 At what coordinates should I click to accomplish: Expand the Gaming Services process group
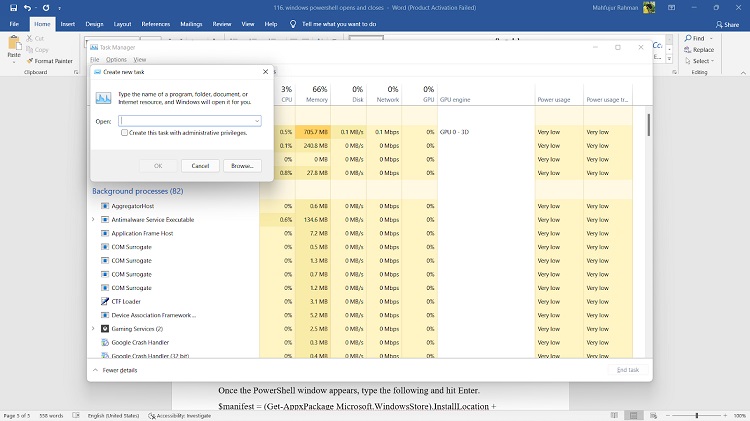[x=93, y=328]
